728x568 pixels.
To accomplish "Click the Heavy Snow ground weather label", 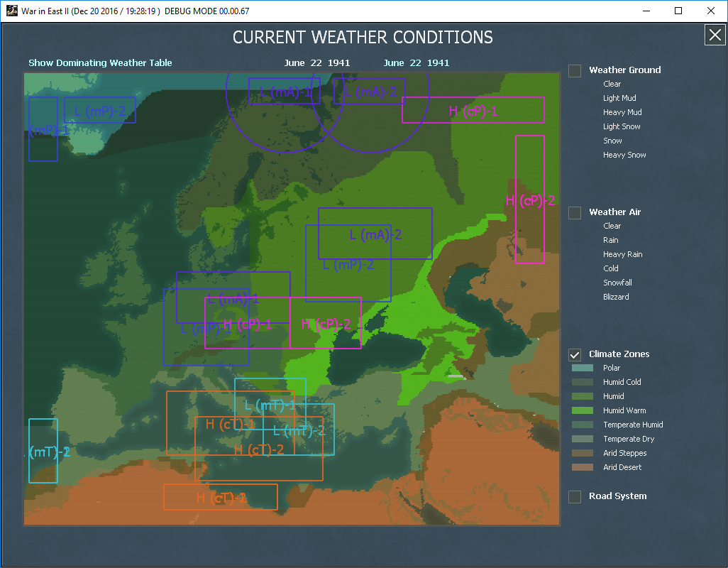I will coord(624,155).
